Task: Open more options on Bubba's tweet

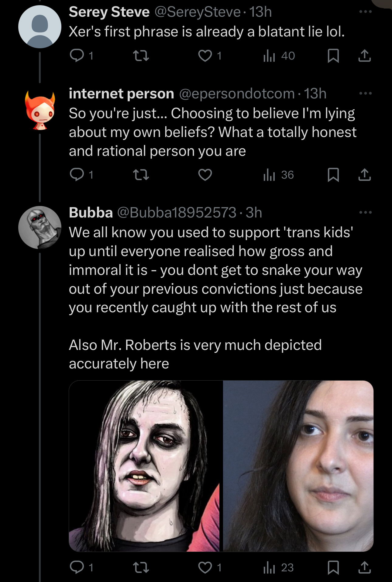Action: pos(365,212)
